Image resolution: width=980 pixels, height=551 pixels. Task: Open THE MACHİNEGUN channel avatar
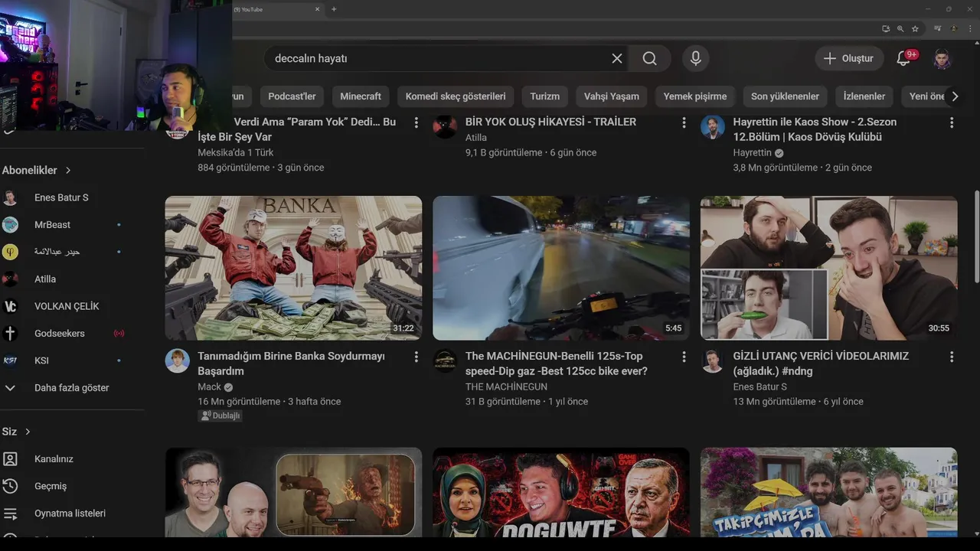tap(446, 361)
